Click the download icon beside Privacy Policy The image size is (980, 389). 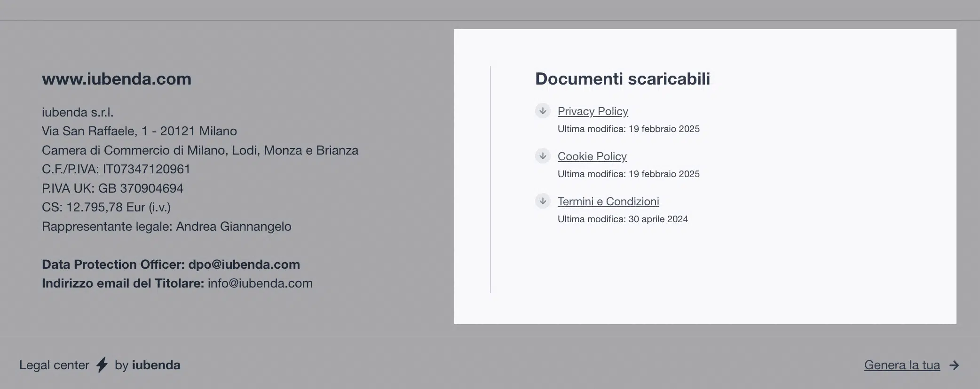pyautogui.click(x=543, y=111)
